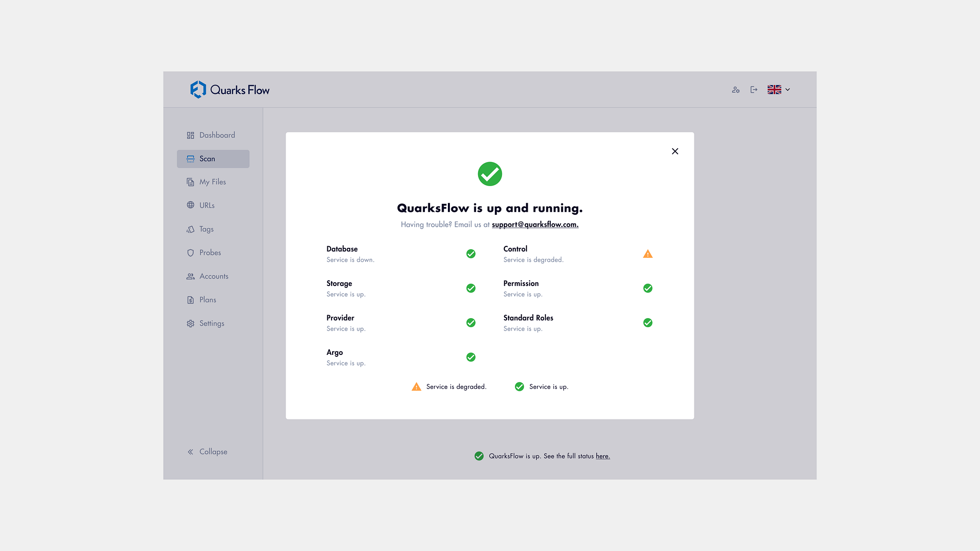Open My Files

pyautogui.click(x=212, y=182)
